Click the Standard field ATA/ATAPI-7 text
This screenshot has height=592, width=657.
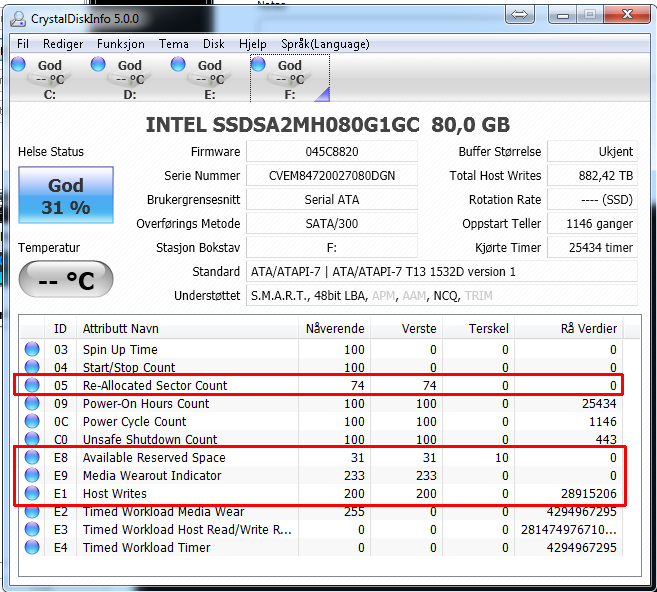pos(442,271)
